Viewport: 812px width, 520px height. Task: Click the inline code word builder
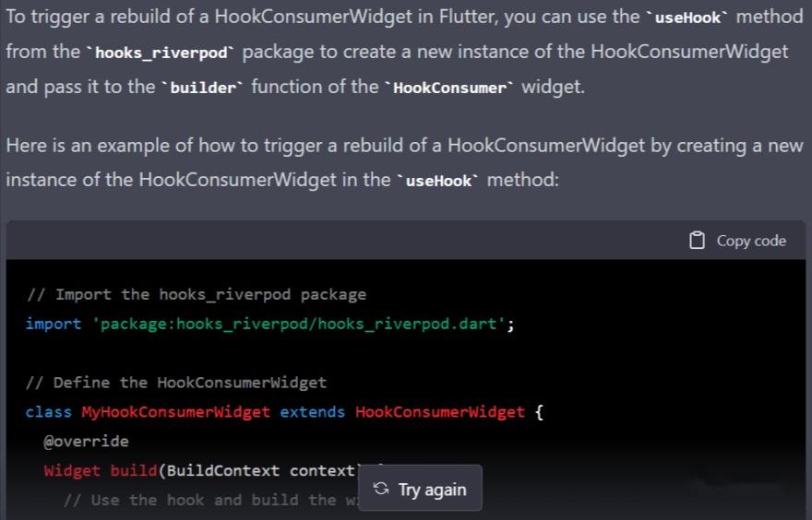point(203,88)
